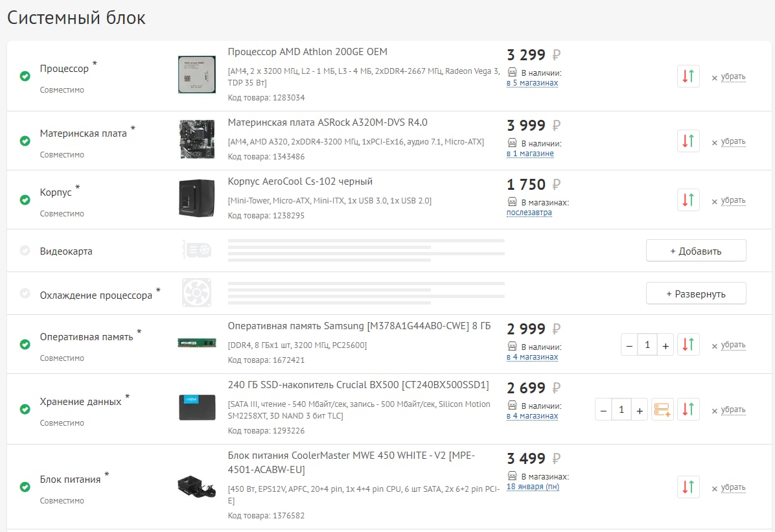Open Crucial BX500 SSD product title

[x=358, y=385]
